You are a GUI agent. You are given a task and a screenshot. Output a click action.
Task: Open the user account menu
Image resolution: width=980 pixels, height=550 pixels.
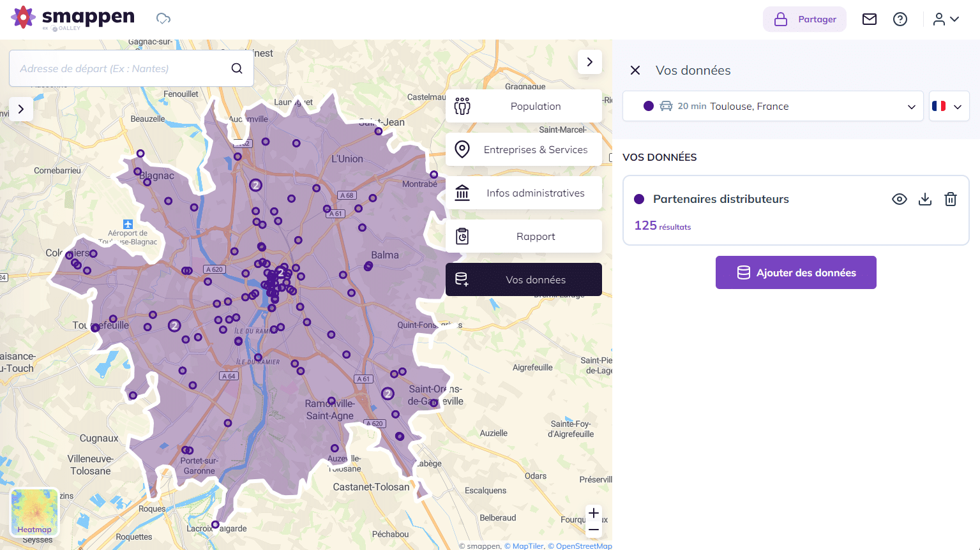(x=946, y=19)
